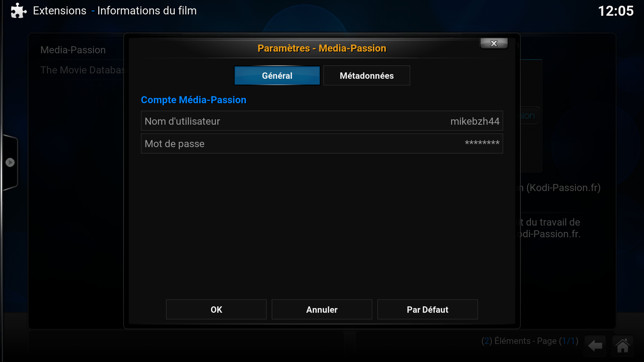Click the Paramètres - Media-Passion dialog title
Image resolution: width=644 pixels, height=362 pixels.
click(322, 48)
